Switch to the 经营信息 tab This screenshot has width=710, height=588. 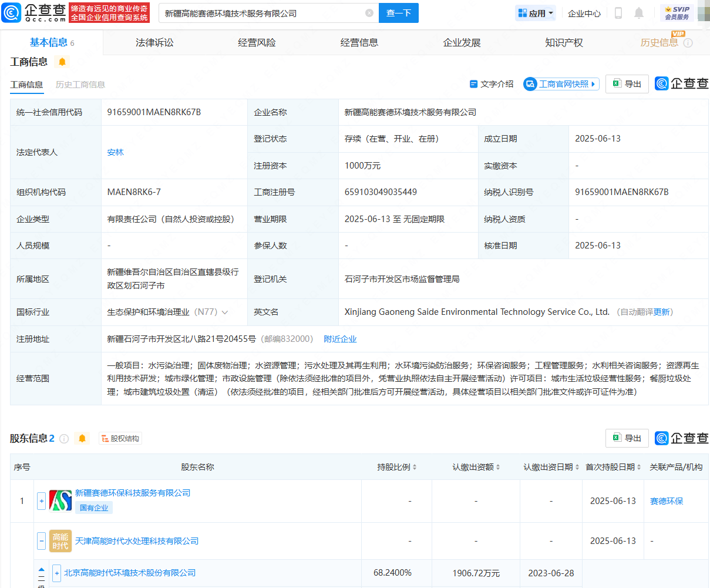(x=359, y=42)
